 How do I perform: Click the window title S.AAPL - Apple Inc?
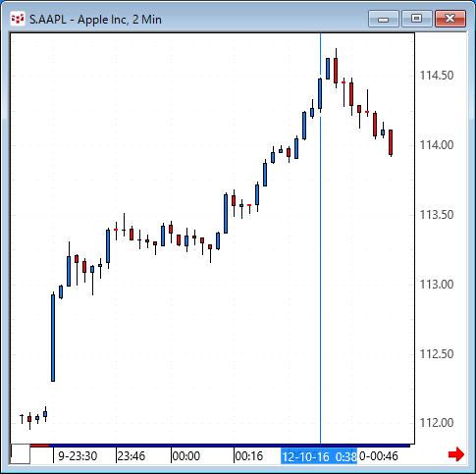(x=95, y=20)
